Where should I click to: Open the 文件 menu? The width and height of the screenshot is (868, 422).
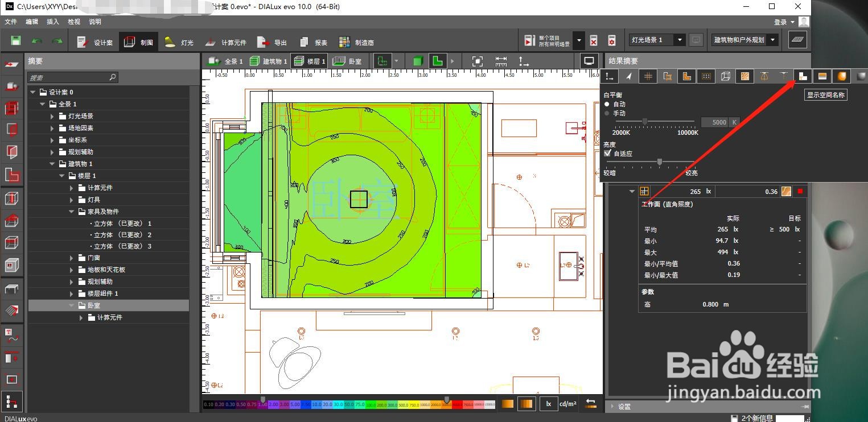click(11, 22)
